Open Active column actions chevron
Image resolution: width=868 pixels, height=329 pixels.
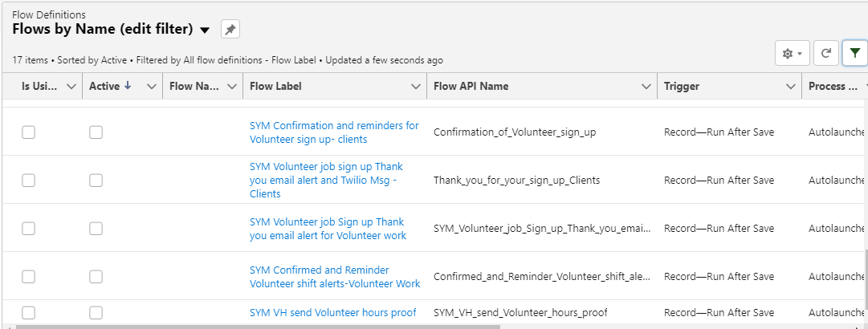pyautogui.click(x=152, y=87)
